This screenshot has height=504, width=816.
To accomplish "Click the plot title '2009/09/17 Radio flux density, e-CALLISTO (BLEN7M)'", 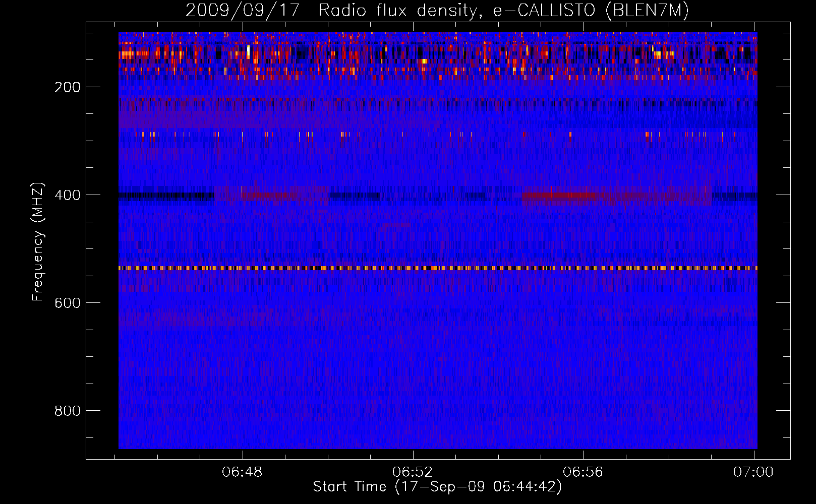I will coord(437,10).
